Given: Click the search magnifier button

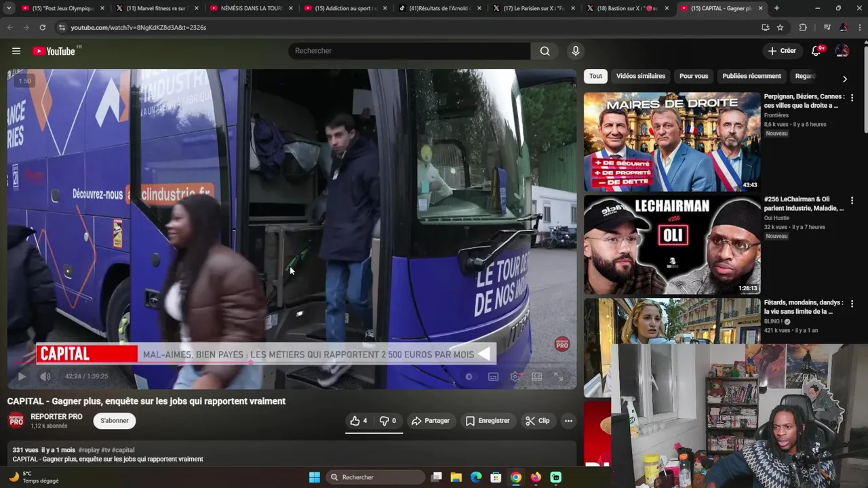Looking at the screenshot, I should 545,51.
